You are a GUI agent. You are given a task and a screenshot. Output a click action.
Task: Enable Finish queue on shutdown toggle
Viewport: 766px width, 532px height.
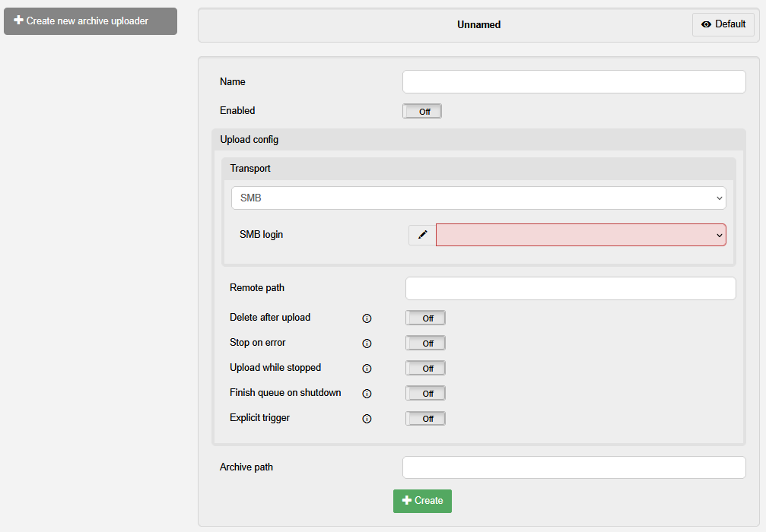coord(425,394)
